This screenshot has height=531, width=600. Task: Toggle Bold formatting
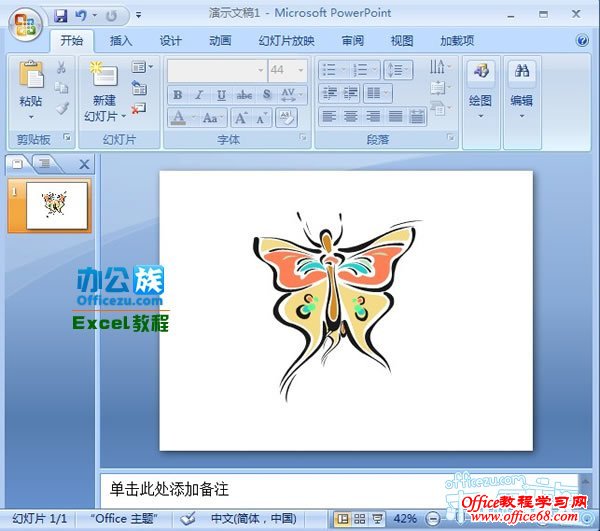[x=178, y=95]
